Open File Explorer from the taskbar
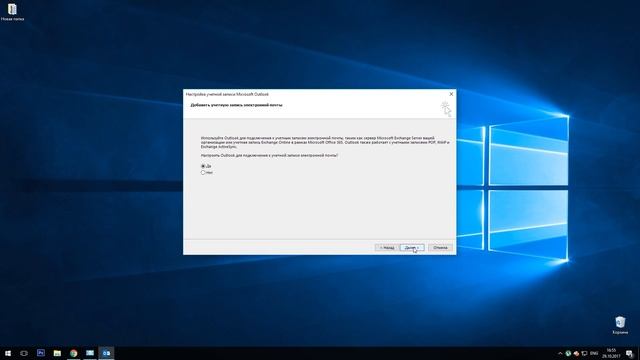This screenshot has height=360, width=640. pos(57,353)
